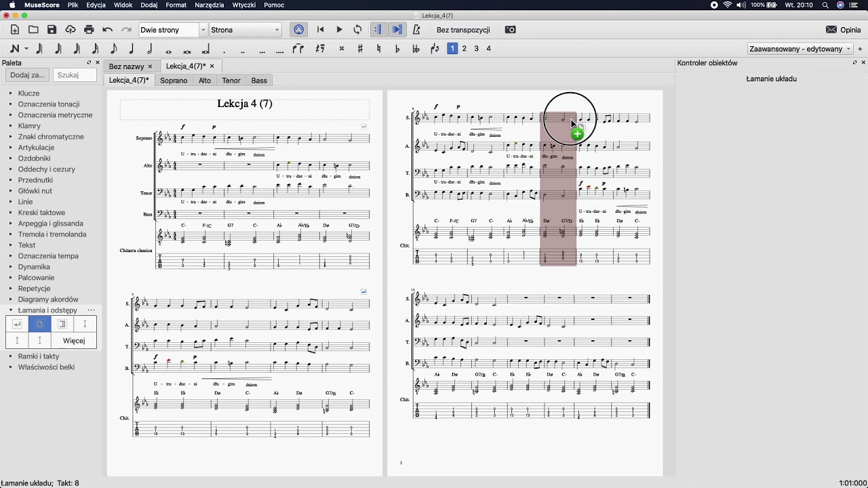Rewind playback to the start
This screenshot has height=488, width=868.
(321, 30)
